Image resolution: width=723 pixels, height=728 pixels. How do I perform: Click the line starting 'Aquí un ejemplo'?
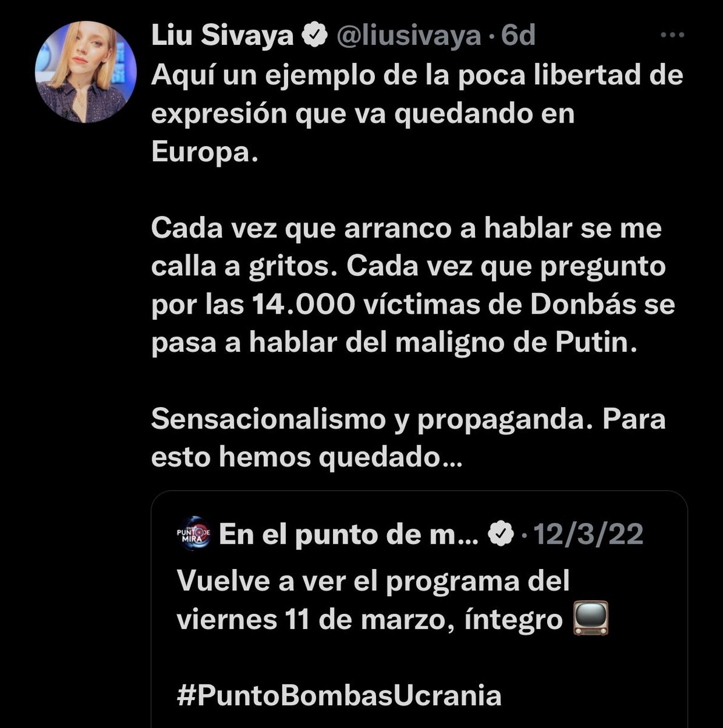(417, 76)
